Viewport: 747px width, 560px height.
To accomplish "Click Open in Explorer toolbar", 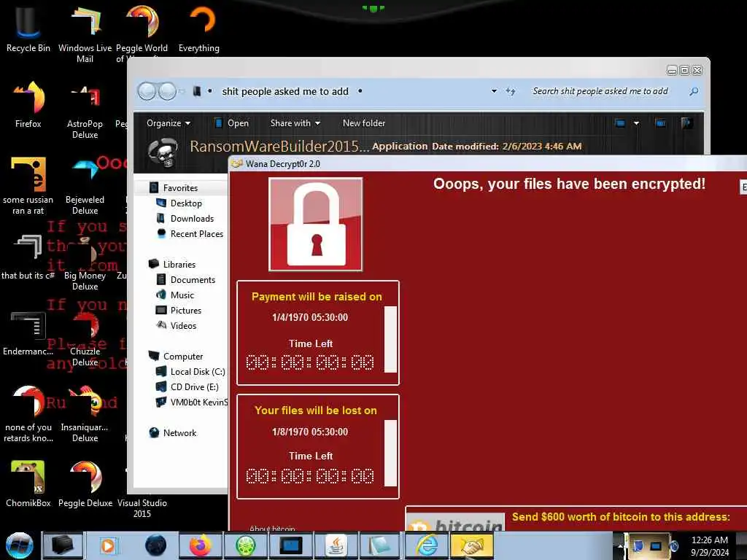I will pos(232,123).
